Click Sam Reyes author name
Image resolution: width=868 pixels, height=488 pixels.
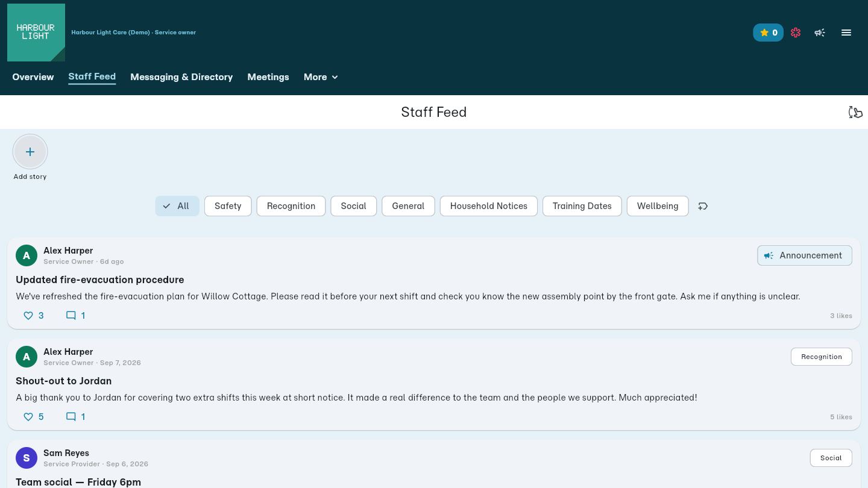66,453
